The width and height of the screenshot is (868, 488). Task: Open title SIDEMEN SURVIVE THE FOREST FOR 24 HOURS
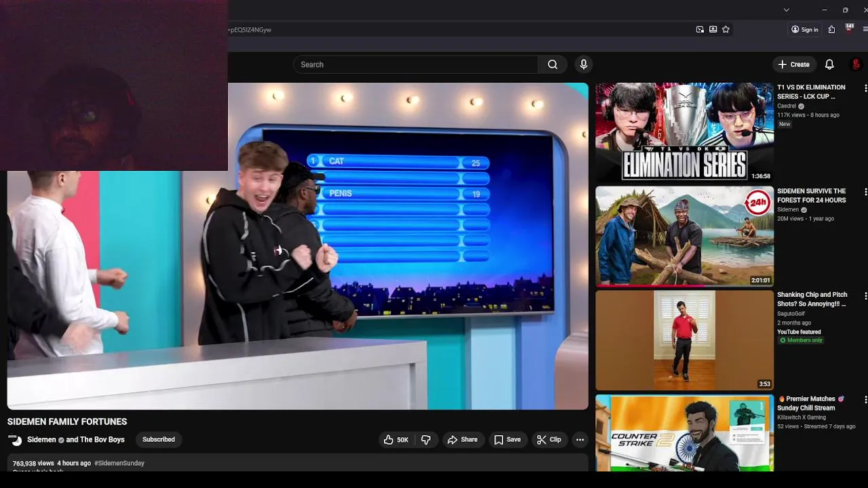click(x=811, y=195)
